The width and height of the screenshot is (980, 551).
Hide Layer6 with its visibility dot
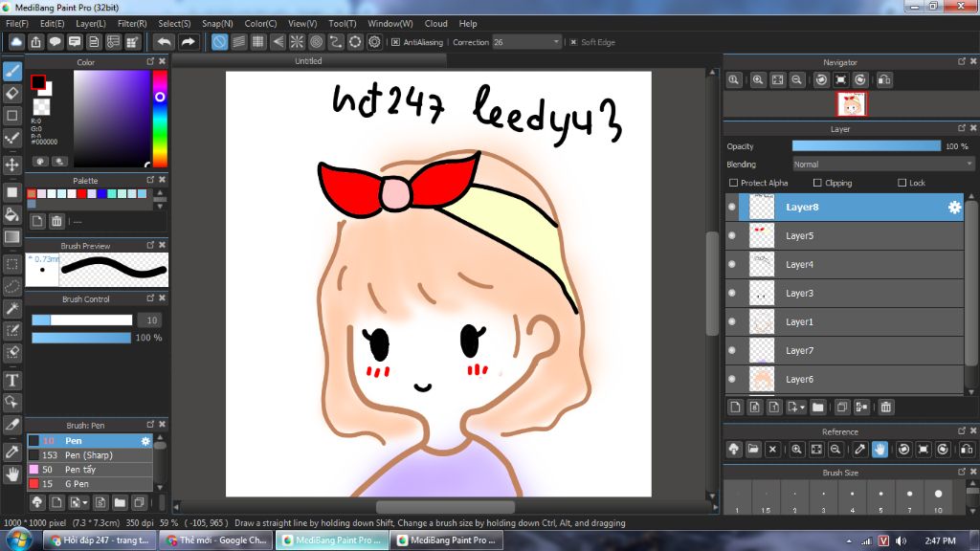point(732,379)
